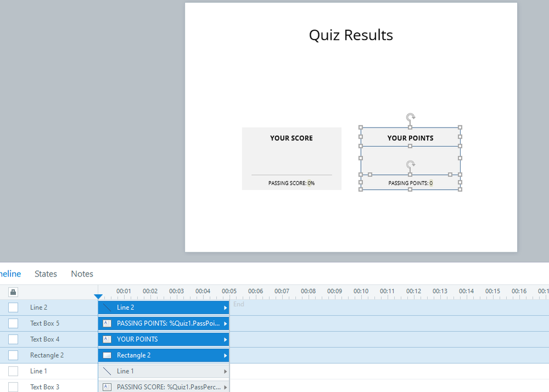
Task: Toggle the lock checkbox for Text Box 4
Action: coord(13,339)
